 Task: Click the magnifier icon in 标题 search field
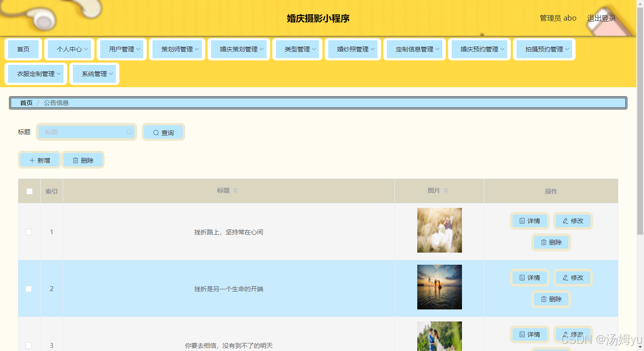point(129,132)
